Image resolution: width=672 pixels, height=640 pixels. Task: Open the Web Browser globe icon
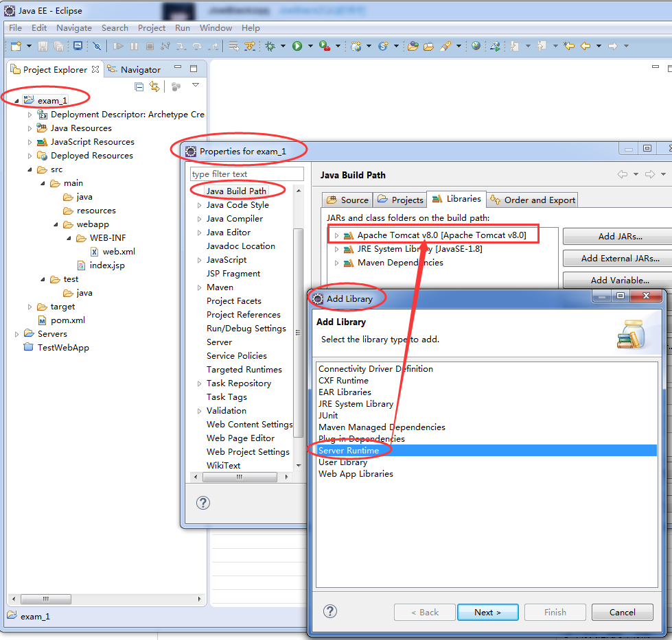476,46
